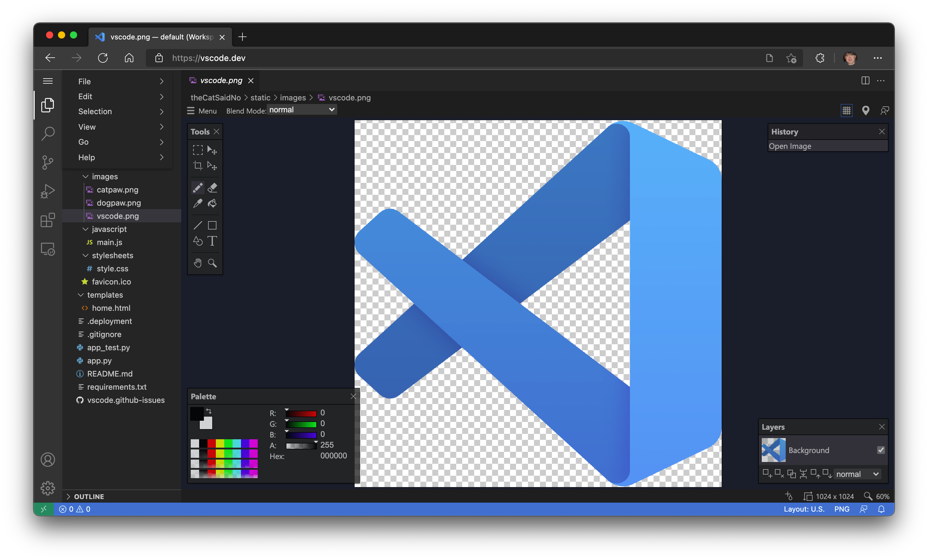Image resolution: width=928 pixels, height=560 pixels.
Task: Select the Move/Pan hand tool
Action: point(198,263)
